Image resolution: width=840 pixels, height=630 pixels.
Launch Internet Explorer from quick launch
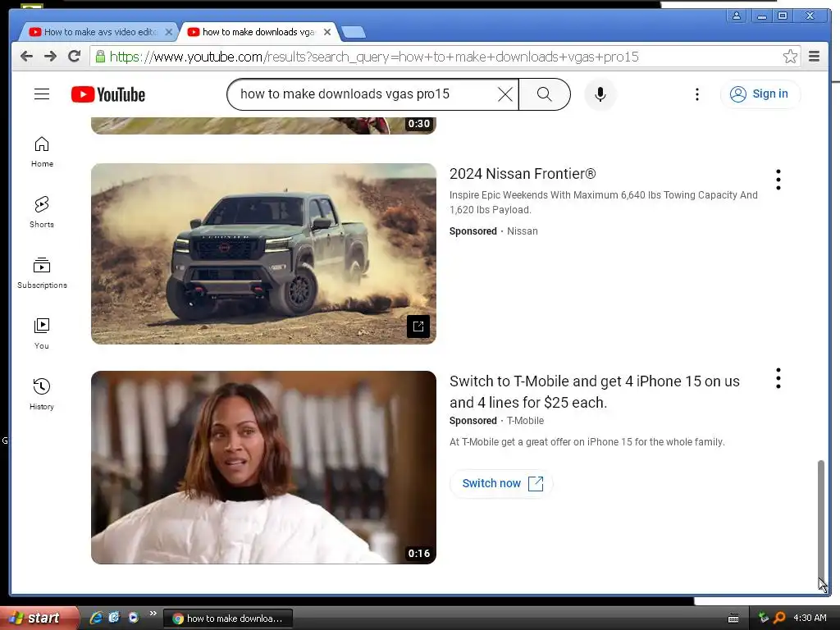[97, 618]
